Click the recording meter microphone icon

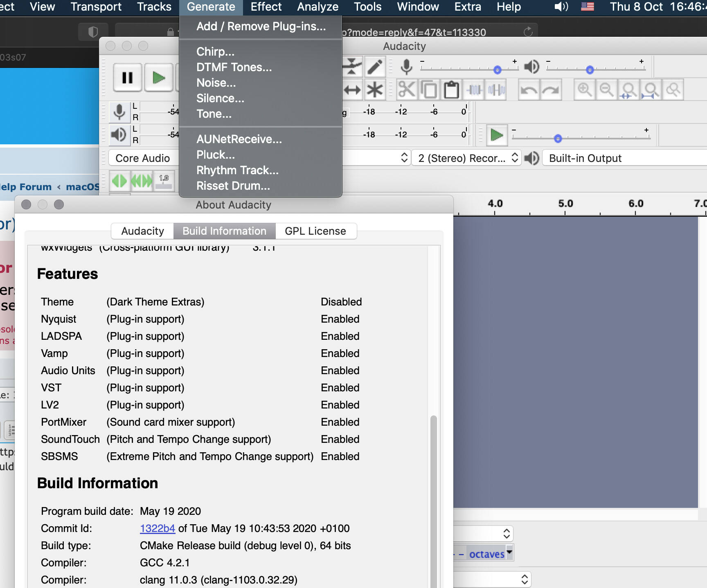119,112
